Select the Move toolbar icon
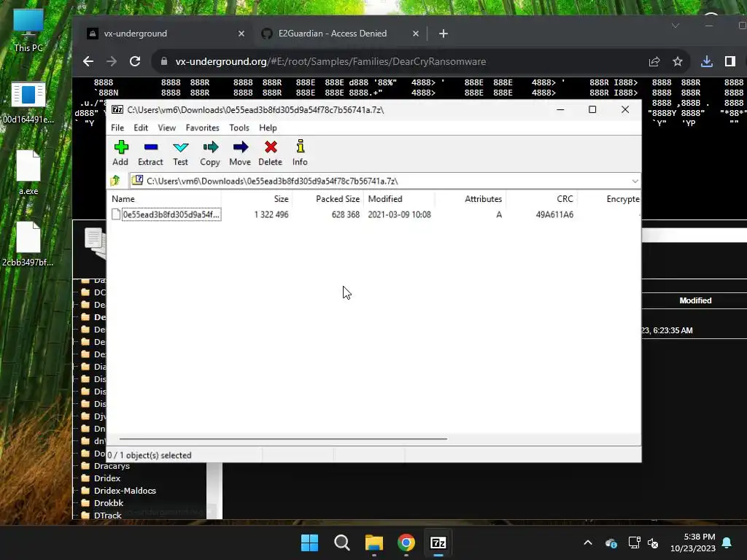Viewport: 747px width, 560px height. 240,153
